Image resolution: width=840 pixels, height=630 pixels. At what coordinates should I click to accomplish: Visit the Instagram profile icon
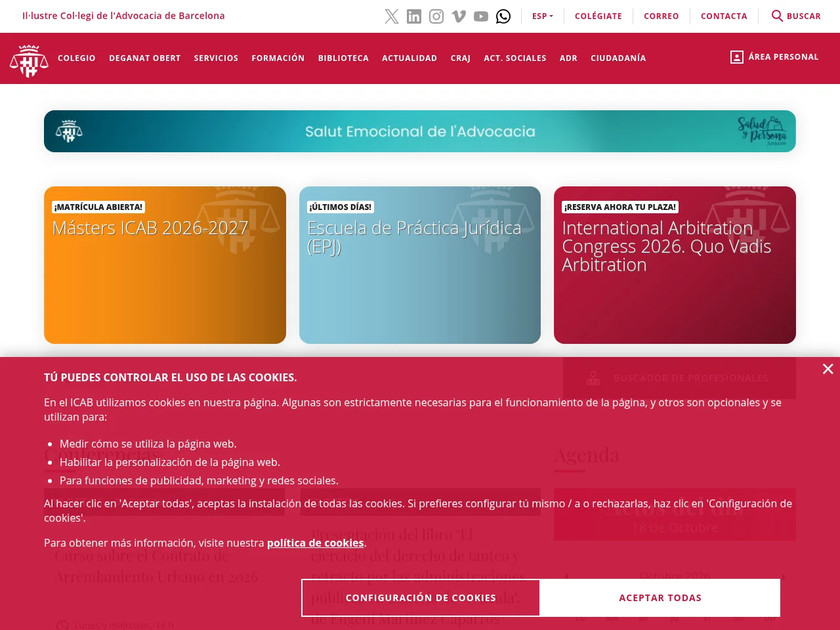(436, 16)
